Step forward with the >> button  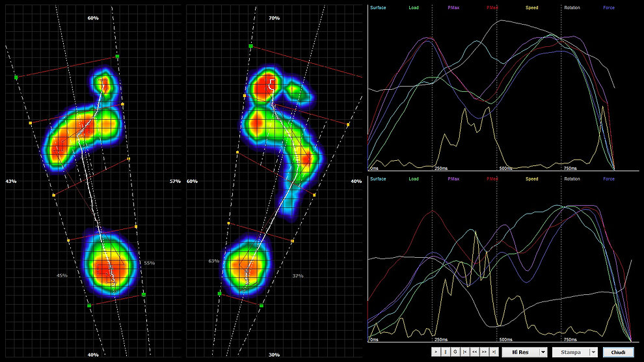click(x=485, y=352)
